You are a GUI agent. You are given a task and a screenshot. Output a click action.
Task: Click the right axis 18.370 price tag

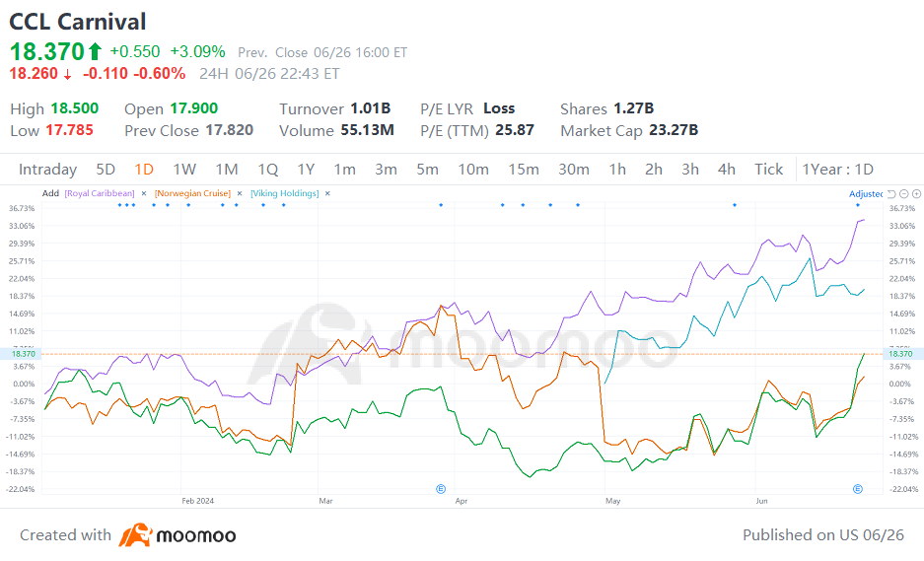[x=900, y=354]
